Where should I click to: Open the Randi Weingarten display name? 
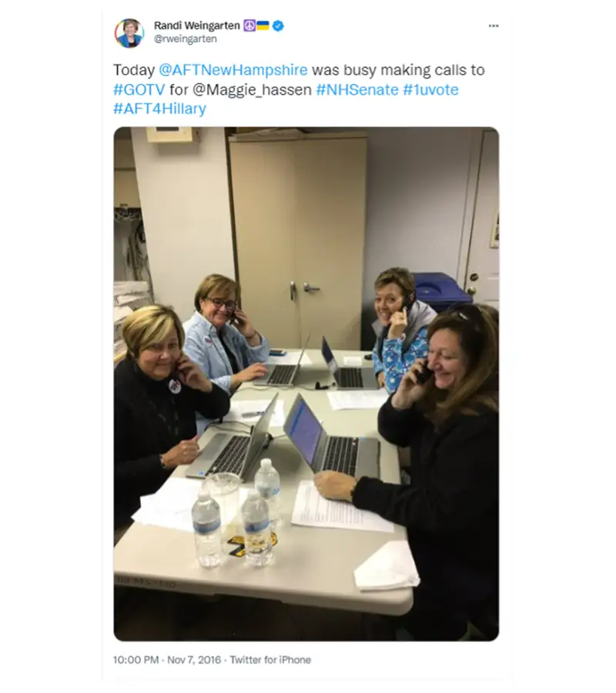pyautogui.click(x=196, y=25)
